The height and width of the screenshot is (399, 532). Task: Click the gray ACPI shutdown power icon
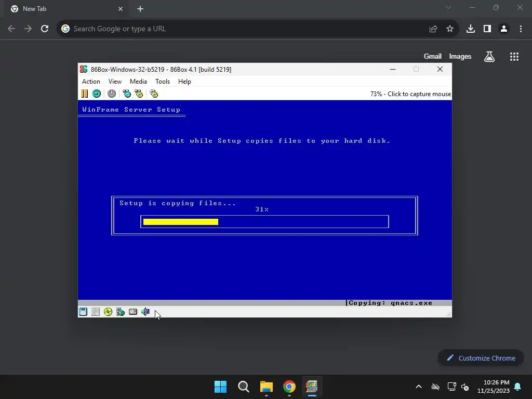coord(112,94)
